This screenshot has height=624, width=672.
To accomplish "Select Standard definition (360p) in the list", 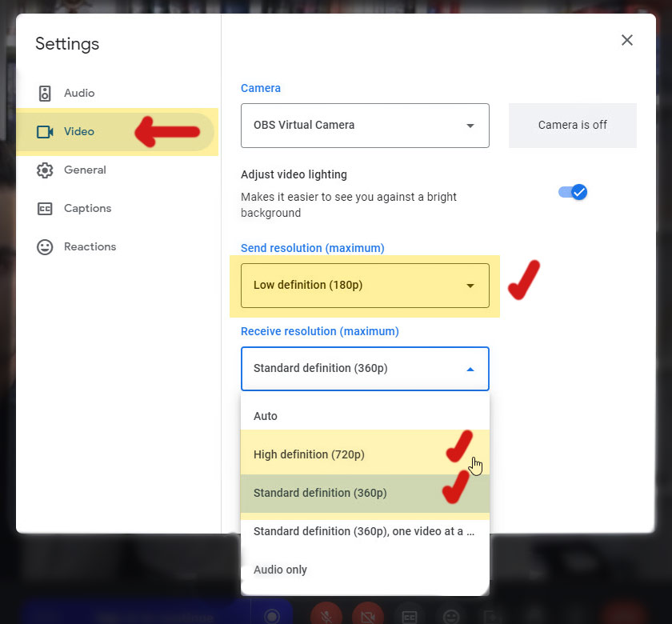I will coord(320,493).
